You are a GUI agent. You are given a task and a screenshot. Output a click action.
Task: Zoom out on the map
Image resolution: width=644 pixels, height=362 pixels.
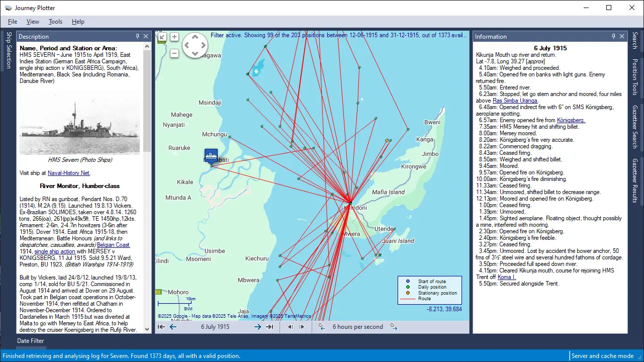(174, 53)
